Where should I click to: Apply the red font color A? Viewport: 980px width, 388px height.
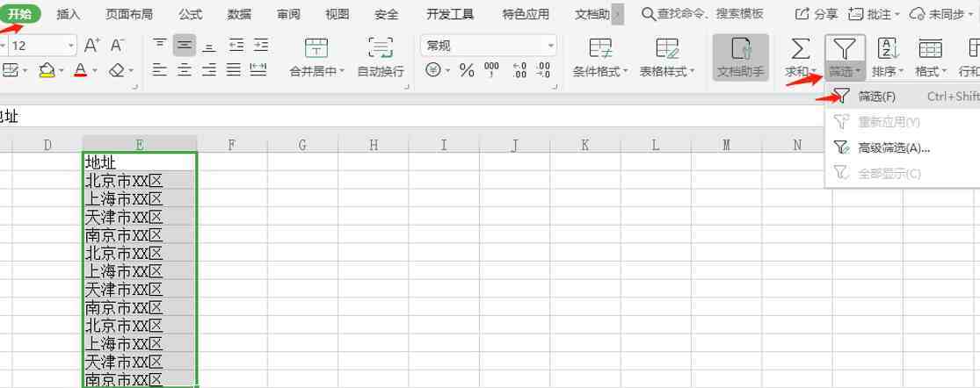point(80,70)
